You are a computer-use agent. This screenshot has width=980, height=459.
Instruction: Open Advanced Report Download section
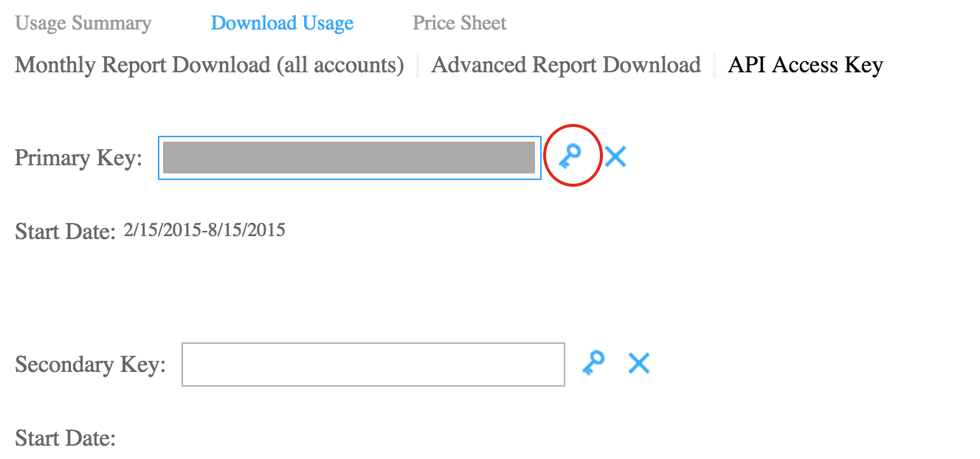coord(566,65)
